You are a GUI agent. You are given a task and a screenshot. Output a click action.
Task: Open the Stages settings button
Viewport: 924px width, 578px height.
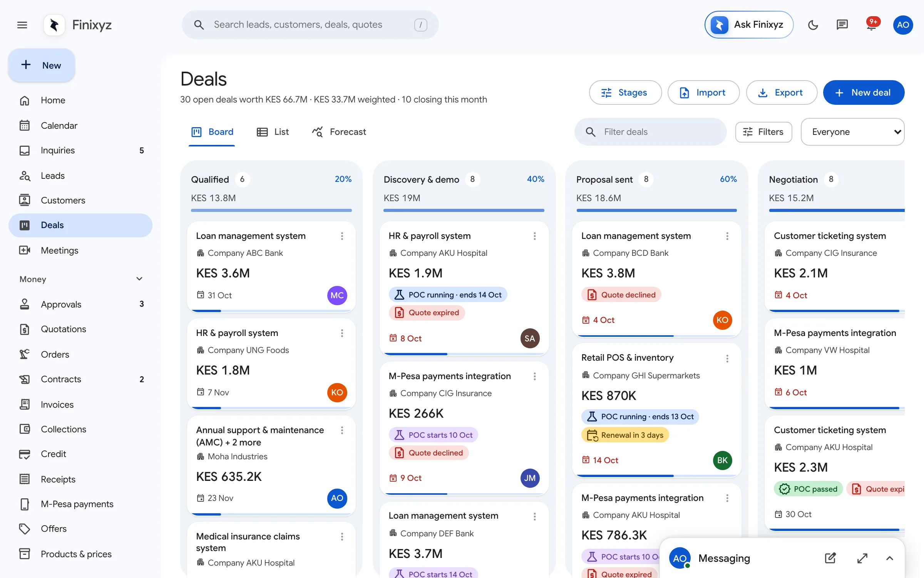coord(625,92)
